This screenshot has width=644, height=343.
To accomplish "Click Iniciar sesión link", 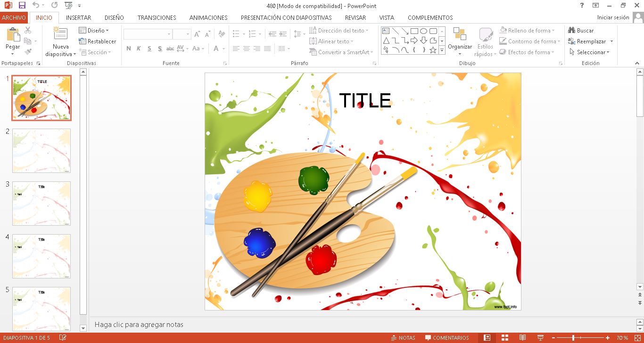I will pos(613,17).
